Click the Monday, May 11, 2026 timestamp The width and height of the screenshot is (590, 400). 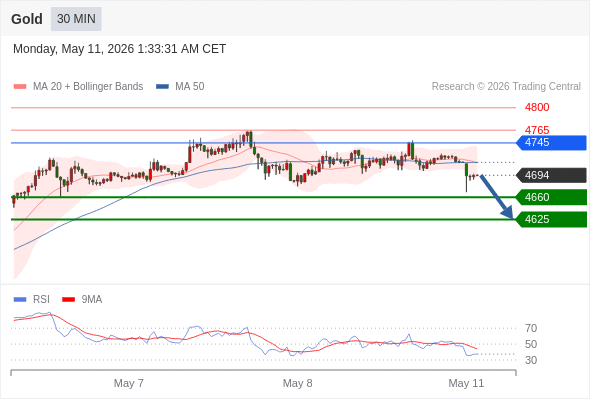(x=120, y=49)
